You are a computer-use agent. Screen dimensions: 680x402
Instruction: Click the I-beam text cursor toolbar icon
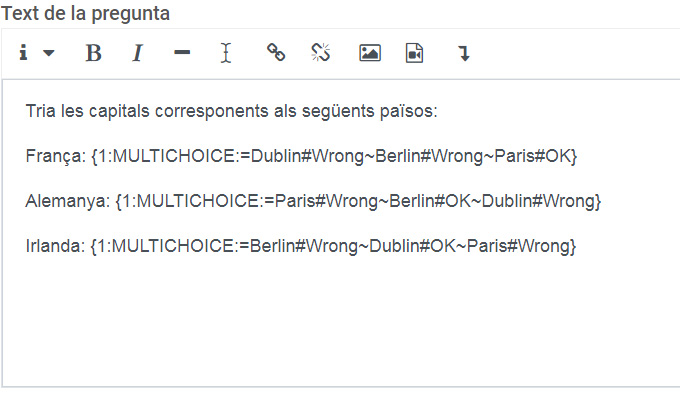point(226,54)
